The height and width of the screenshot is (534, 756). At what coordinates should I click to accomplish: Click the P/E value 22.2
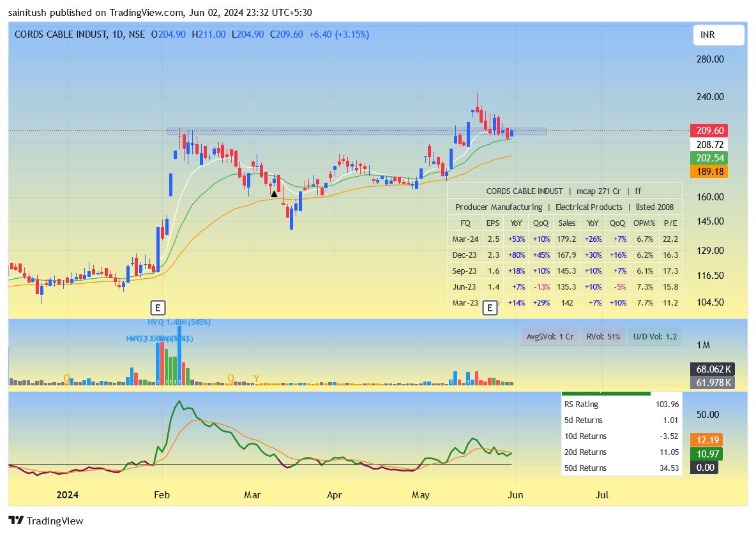click(670, 239)
